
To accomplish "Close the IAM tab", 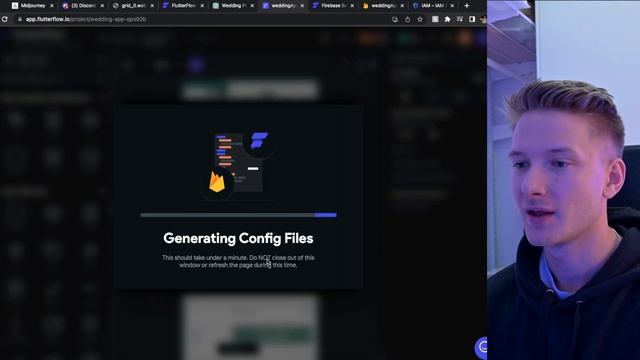I will [452, 6].
